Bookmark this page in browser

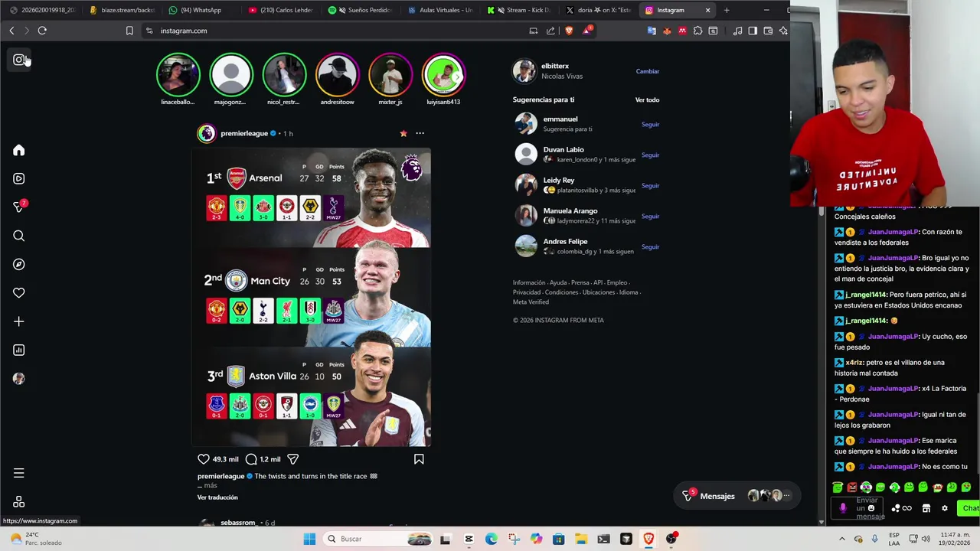129,31
